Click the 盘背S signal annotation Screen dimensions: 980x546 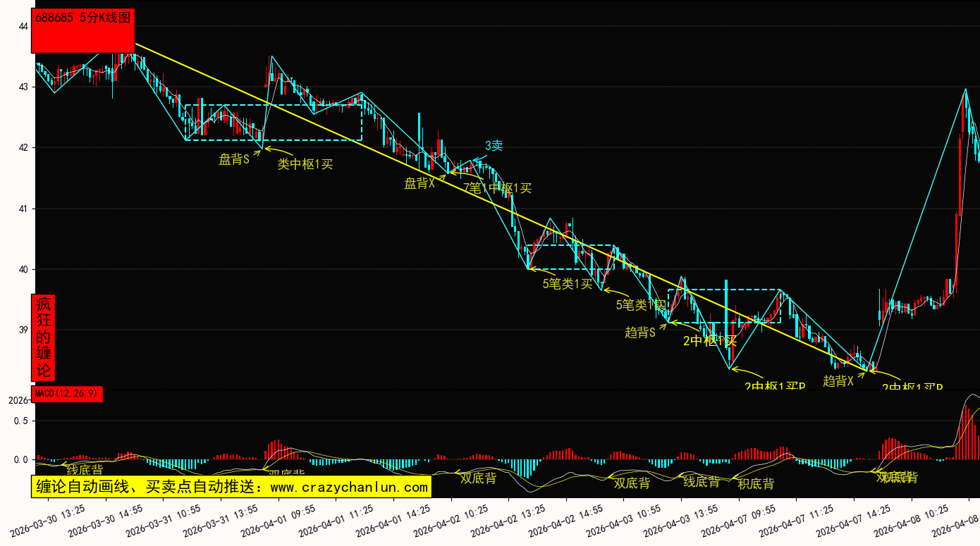point(234,159)
